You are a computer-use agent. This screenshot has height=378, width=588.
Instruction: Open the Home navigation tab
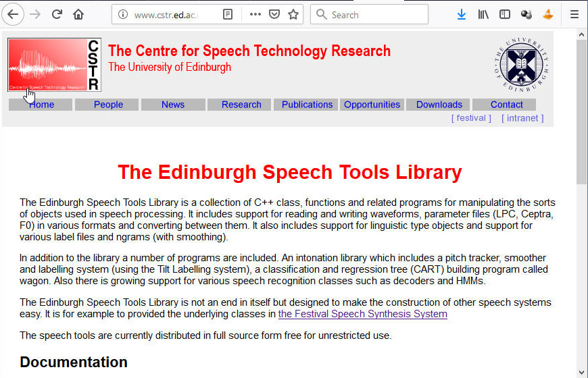pos(41,105)
